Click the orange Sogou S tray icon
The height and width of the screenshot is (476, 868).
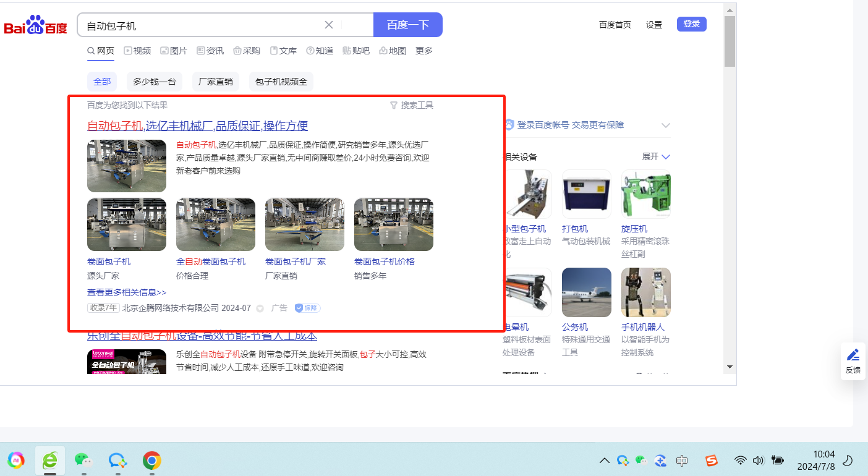(x=712, y=461)
